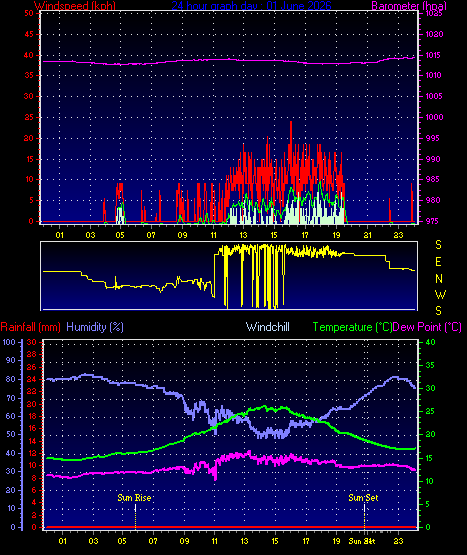467x555 pixels.
Task: Click the magenta barometer pressure line
Action: (x=228, y=59)
